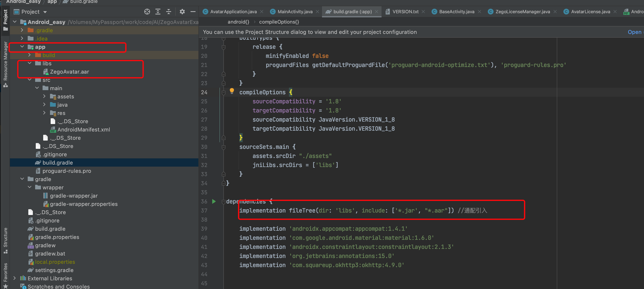The height and width of the screenshot is (289, 644).
Task: Select ZegoAvatar.aar in libs
Action: (69, 72)
